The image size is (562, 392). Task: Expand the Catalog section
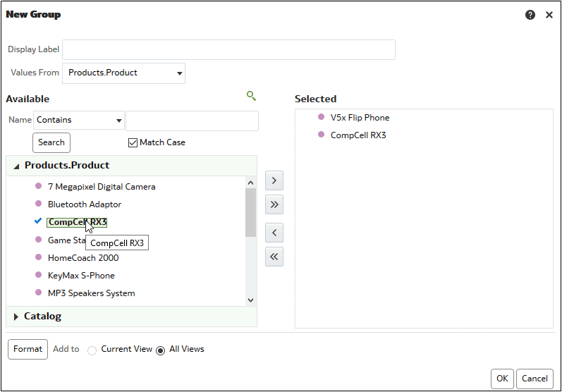[x=16, y=317]
